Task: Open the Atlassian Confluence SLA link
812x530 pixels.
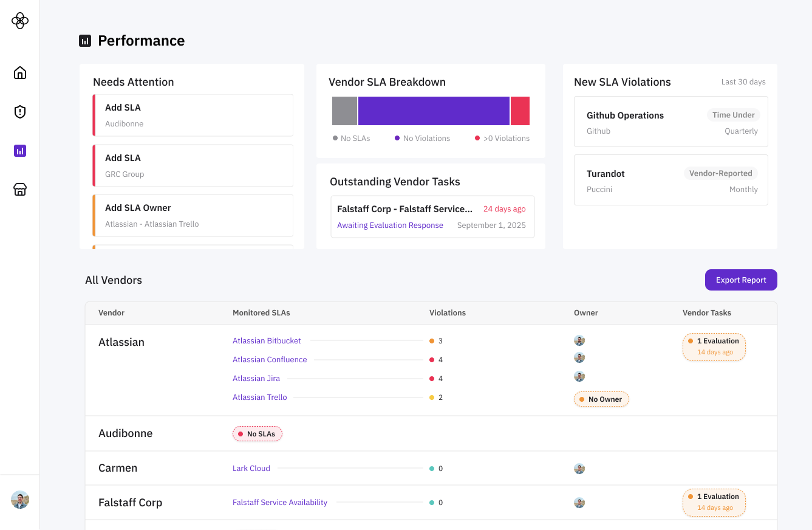Action: pyautogui.click(x=270, y=359)
